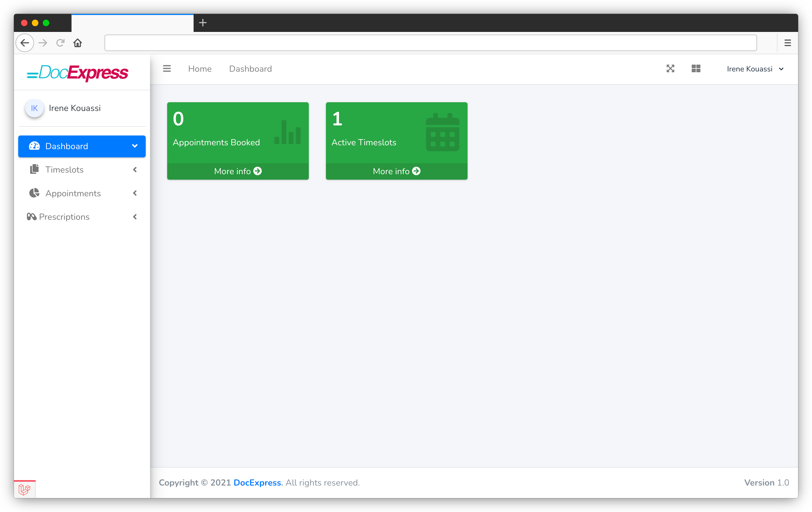Click the Laravel debugbar icon at bottom-left
Image resolution: width=812 pixels, height=512 pixels.
(x=25, y=489)
